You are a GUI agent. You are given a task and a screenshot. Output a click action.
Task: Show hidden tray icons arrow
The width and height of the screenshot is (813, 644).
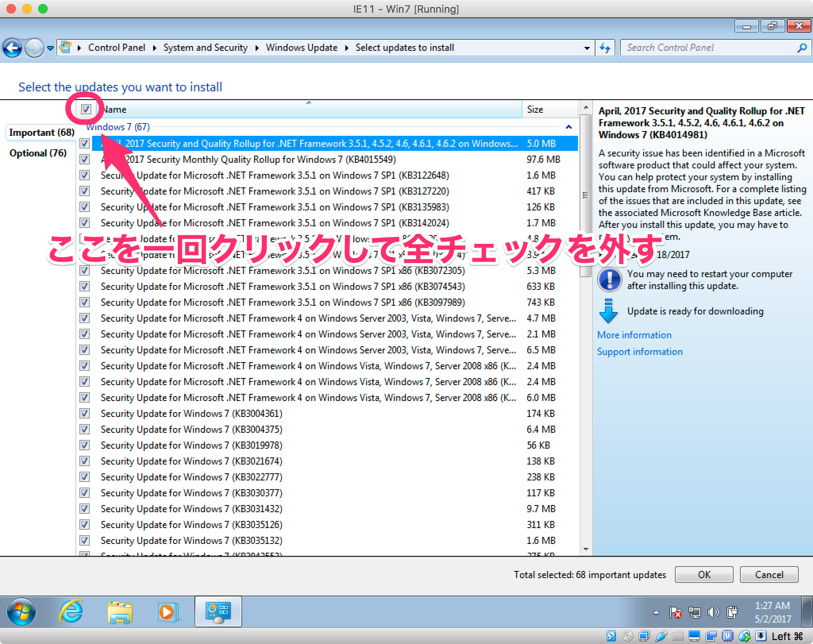coord(656,612)
